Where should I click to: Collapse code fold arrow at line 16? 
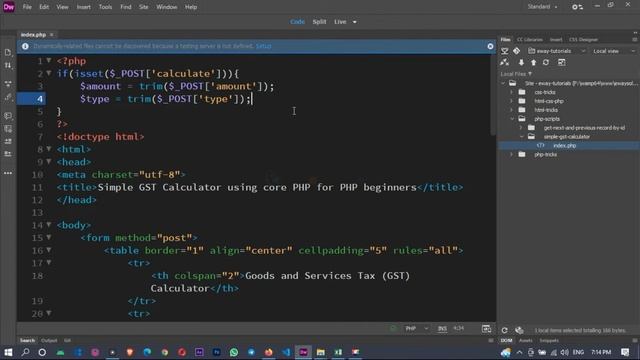[x=49, y=250]
